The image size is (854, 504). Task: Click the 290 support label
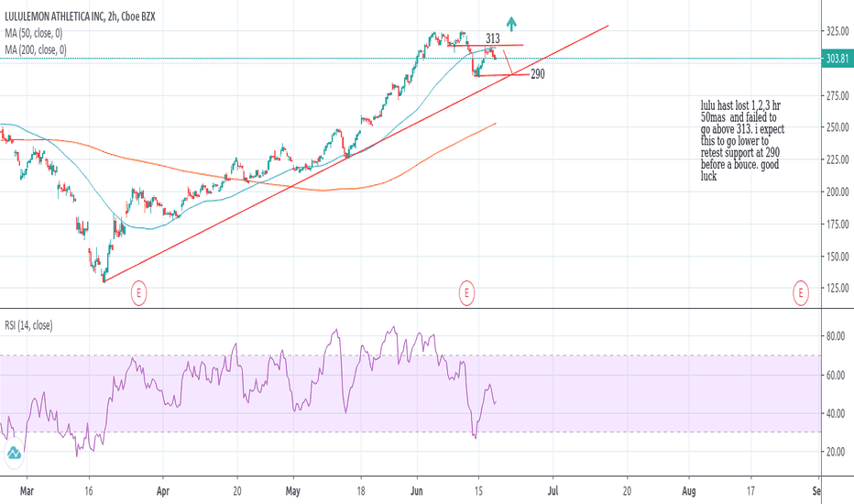click(538, 74)
